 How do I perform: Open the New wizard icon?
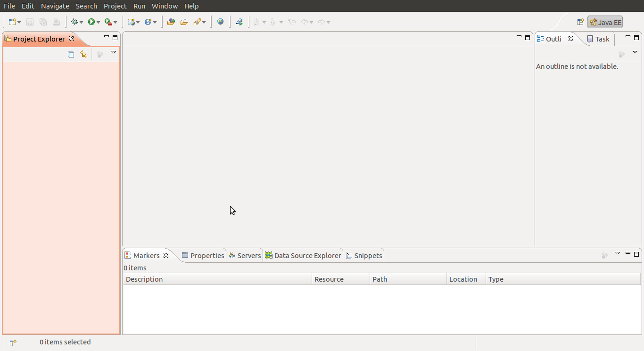click(x=12, y=22)
